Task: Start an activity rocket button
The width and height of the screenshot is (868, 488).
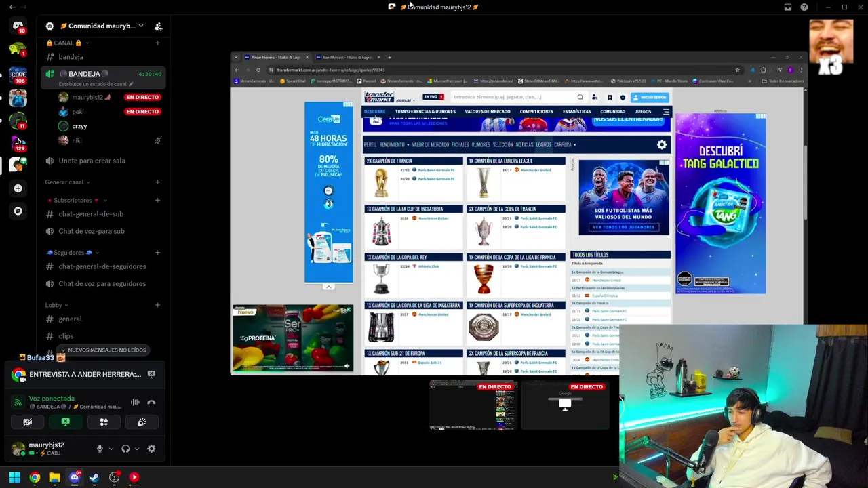Action: pyautogui.click(x=104, y=422)
